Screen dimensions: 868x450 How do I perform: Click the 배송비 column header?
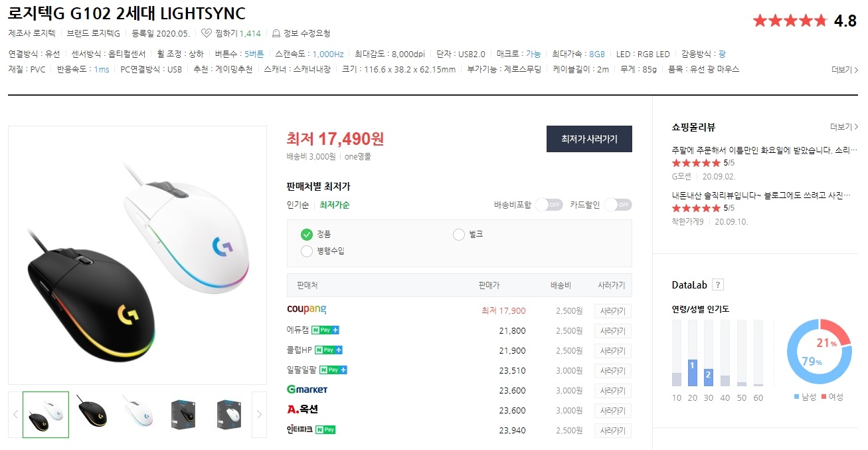561,285
